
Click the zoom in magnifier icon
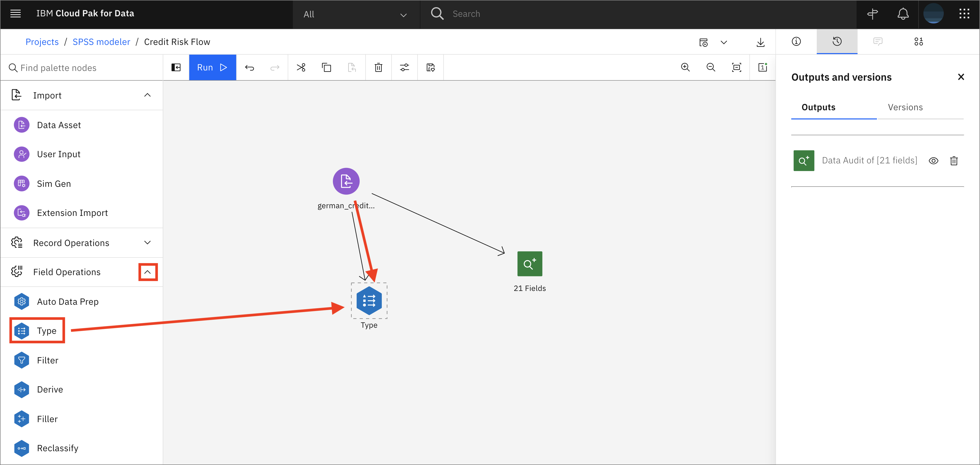685,67
